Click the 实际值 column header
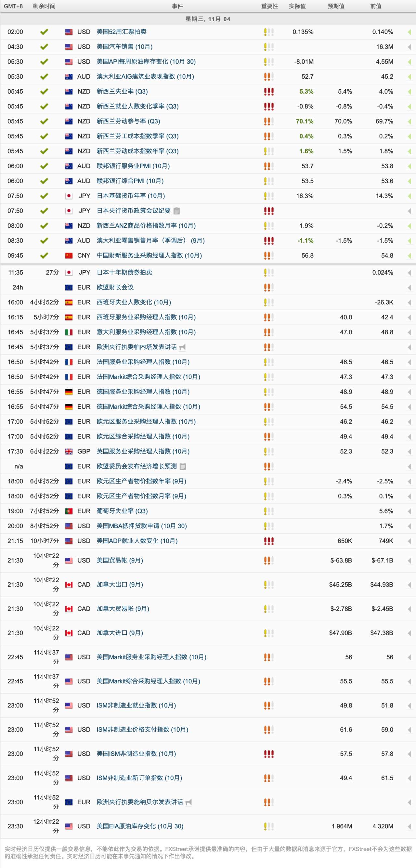416x868 pixels. (x=297, y=6)
